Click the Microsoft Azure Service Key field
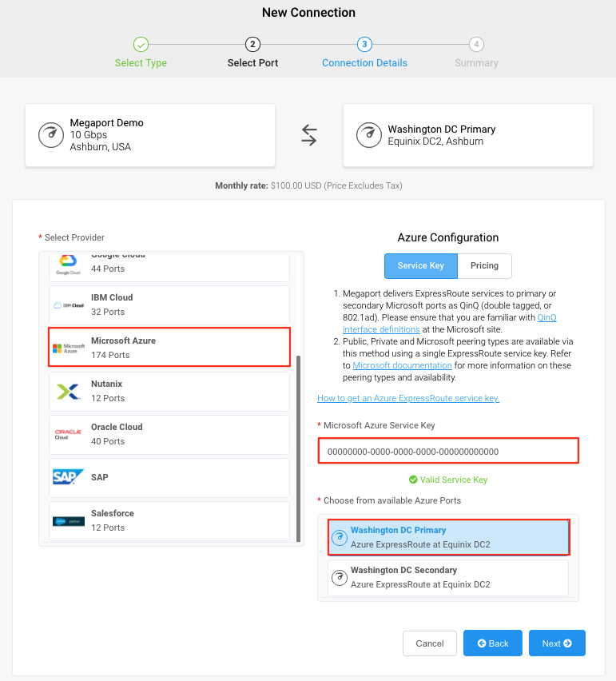616x681 pixels. click(x=448, y=452)
